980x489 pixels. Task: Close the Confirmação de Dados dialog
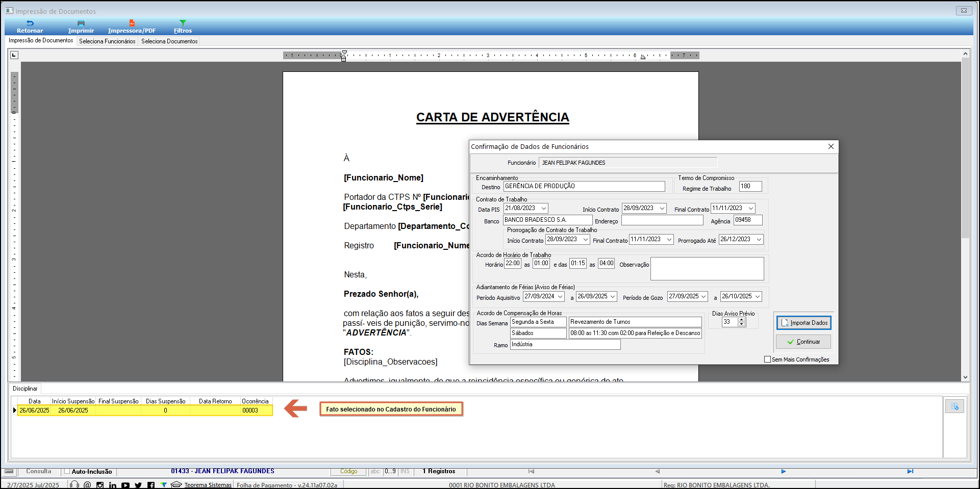click(x=831, y=146)
